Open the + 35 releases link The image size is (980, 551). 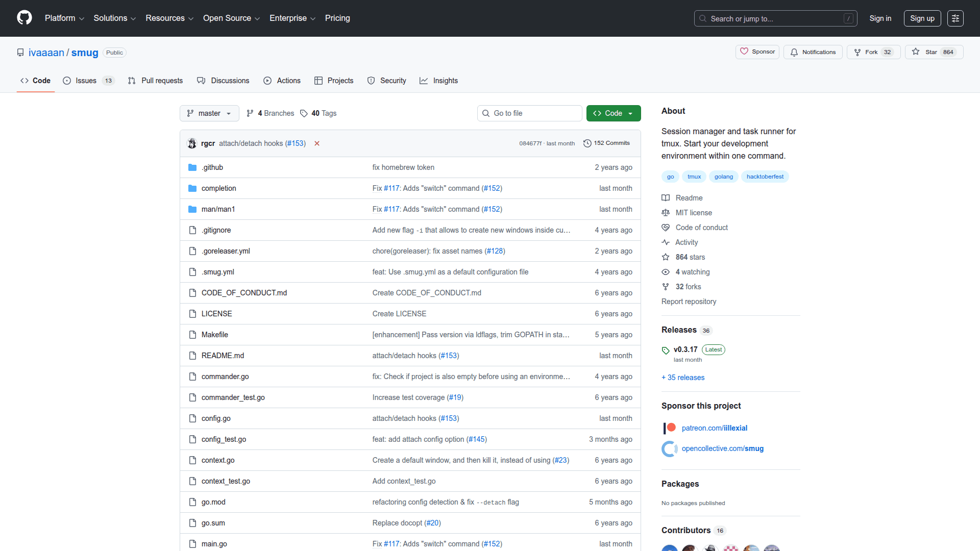(683, 378)
